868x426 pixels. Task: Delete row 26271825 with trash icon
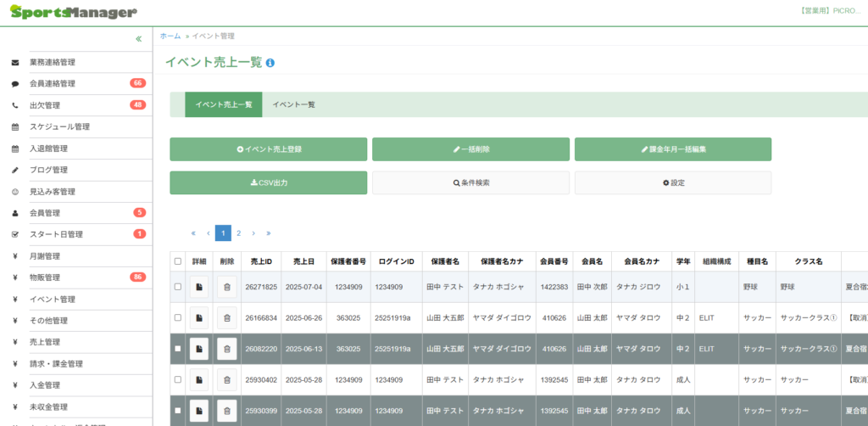coord(227,287)
